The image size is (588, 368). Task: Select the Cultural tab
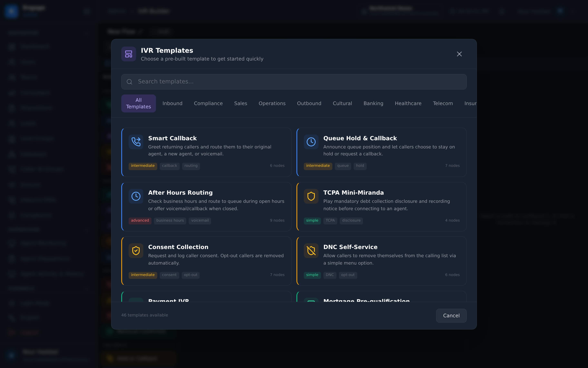coord(342,103)
